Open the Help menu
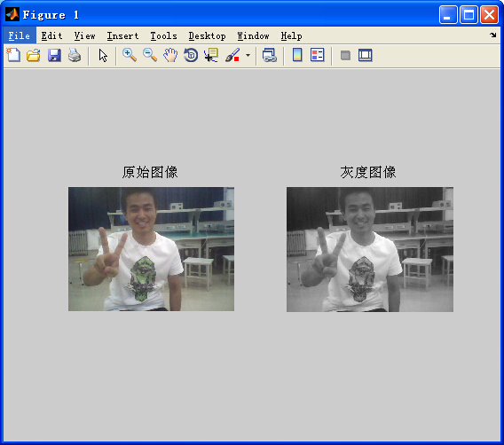 point(291,36)
